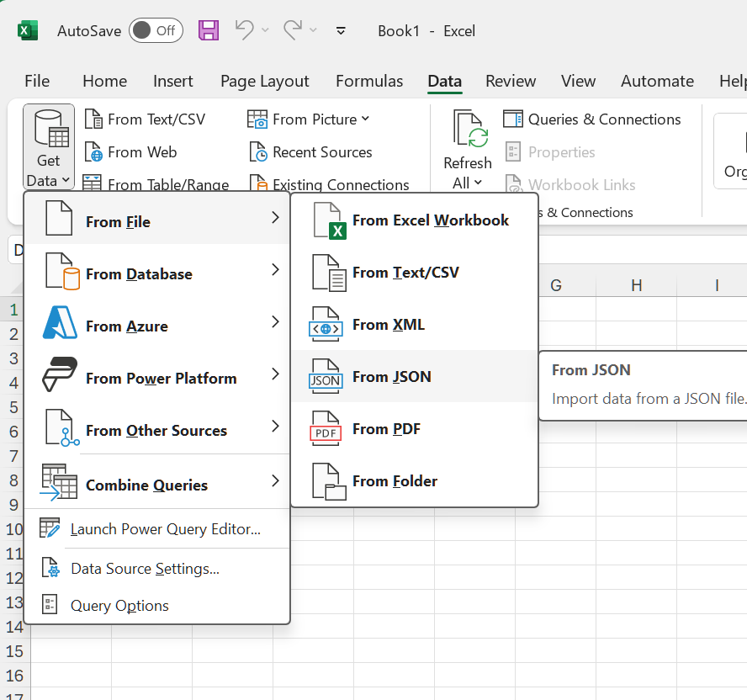
Task: Switch to the View tab
Action: click(579, 81)
